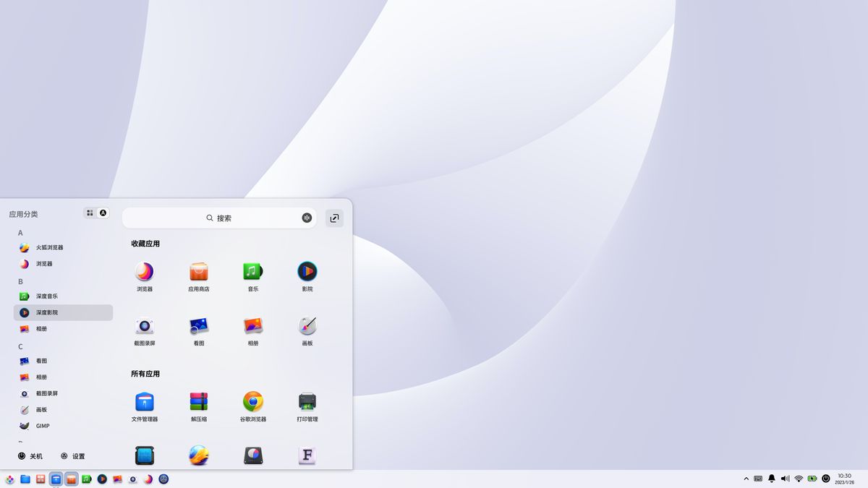Click the 搜索 search input field
Viewport: 868px width, 488px height.
[x=219, y=218]
